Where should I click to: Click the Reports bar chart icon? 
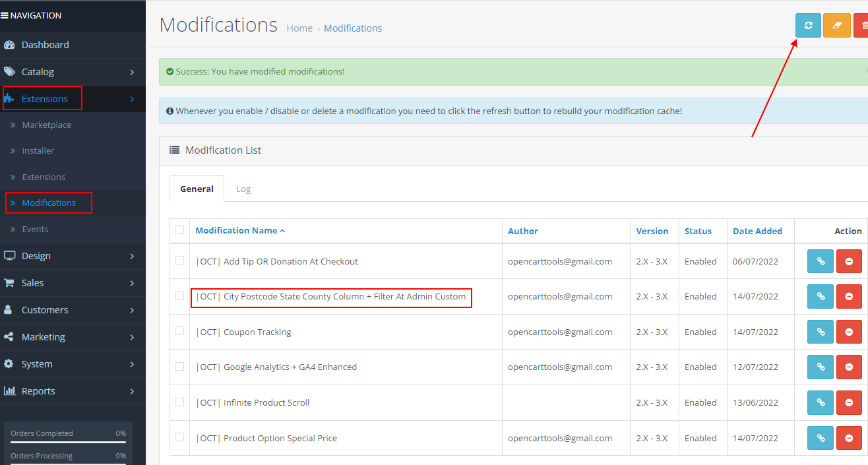pyautogui.click(x=9, y=391)
